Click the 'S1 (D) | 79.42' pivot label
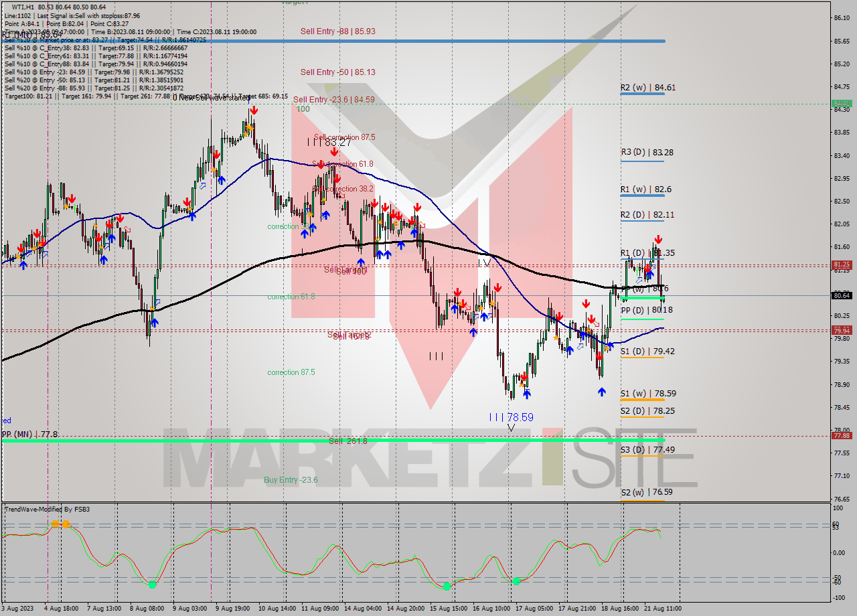857x616 pixels. [647, 351]
